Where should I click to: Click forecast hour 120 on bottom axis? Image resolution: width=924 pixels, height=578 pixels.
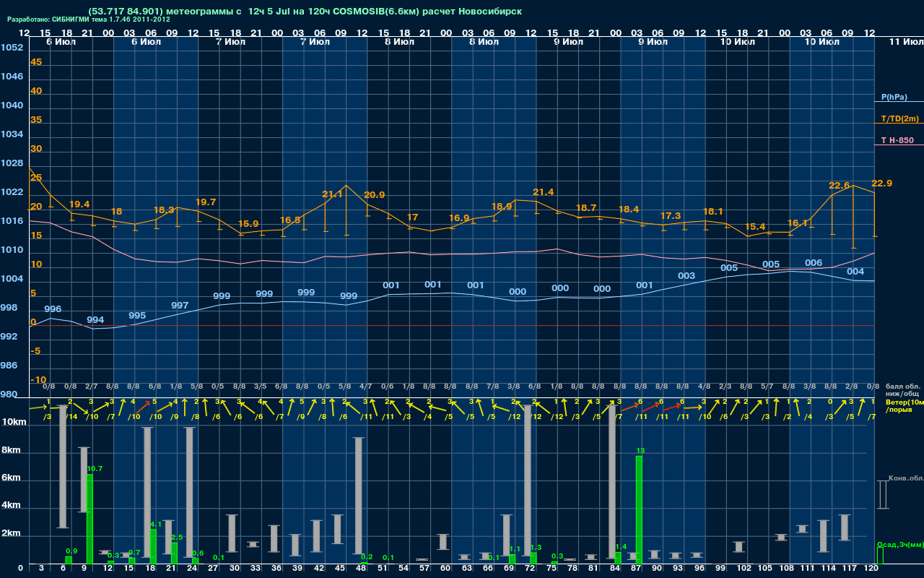tap(871, 569)
